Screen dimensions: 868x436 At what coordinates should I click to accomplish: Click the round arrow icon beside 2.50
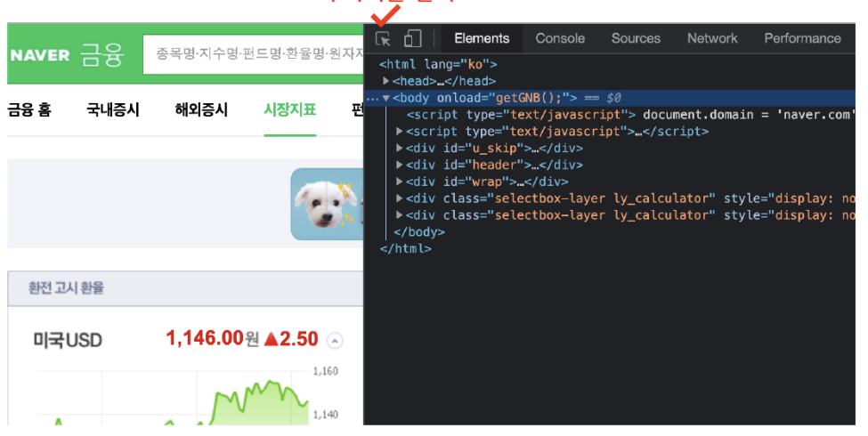pos(335,341)
